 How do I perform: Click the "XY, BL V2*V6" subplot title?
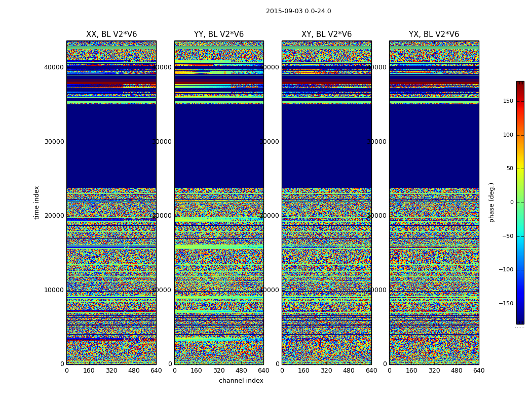coord(326,34)
